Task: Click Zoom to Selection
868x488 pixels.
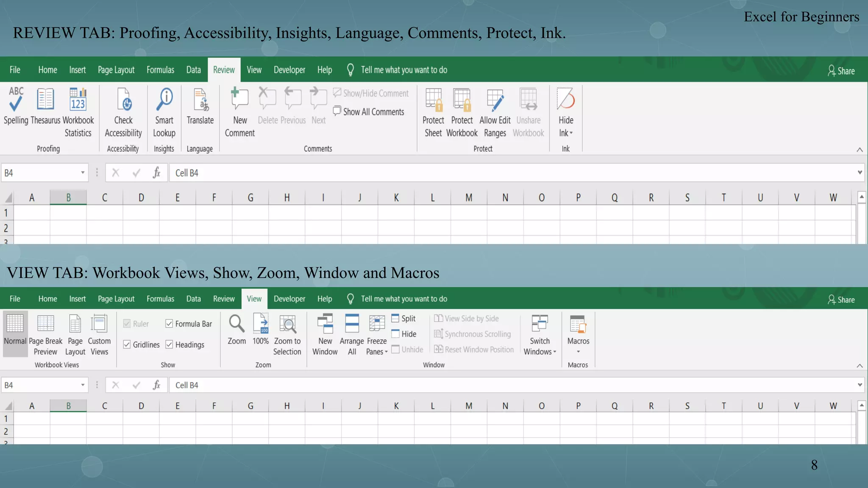Action: click(x=287, y=335)
